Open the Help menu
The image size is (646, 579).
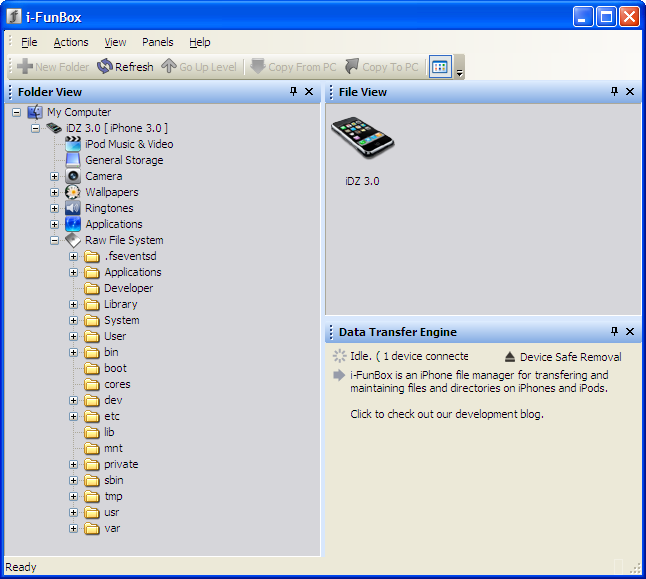(x=200, y=42)
